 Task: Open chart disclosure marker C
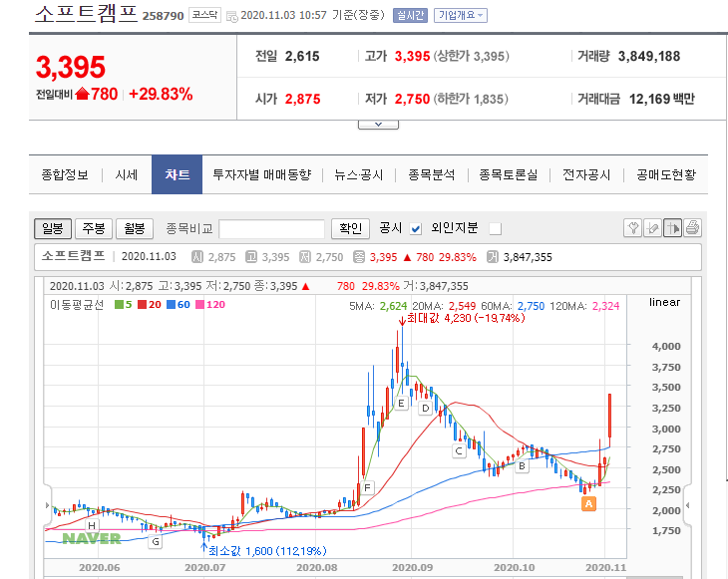tap(459, 450)
